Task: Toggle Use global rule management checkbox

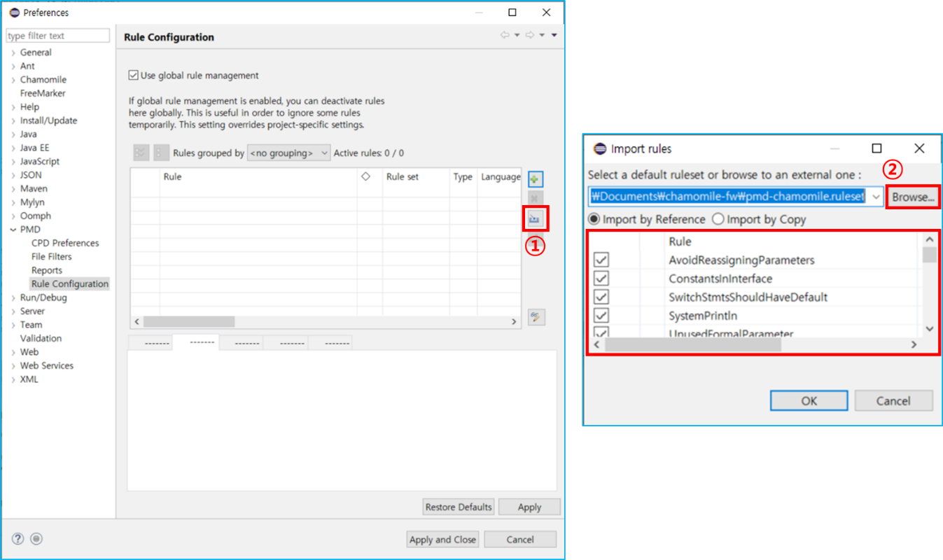Action: [134, 76]
